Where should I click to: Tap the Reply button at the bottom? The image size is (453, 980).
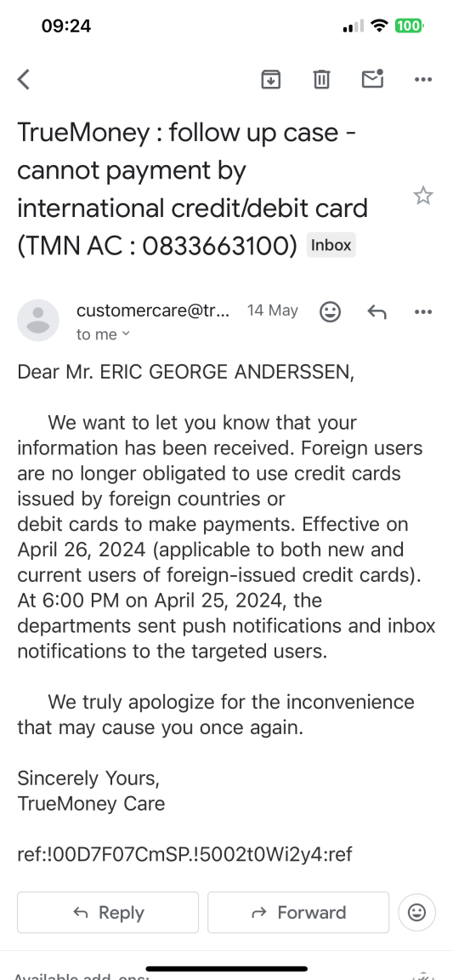[107, 913]
